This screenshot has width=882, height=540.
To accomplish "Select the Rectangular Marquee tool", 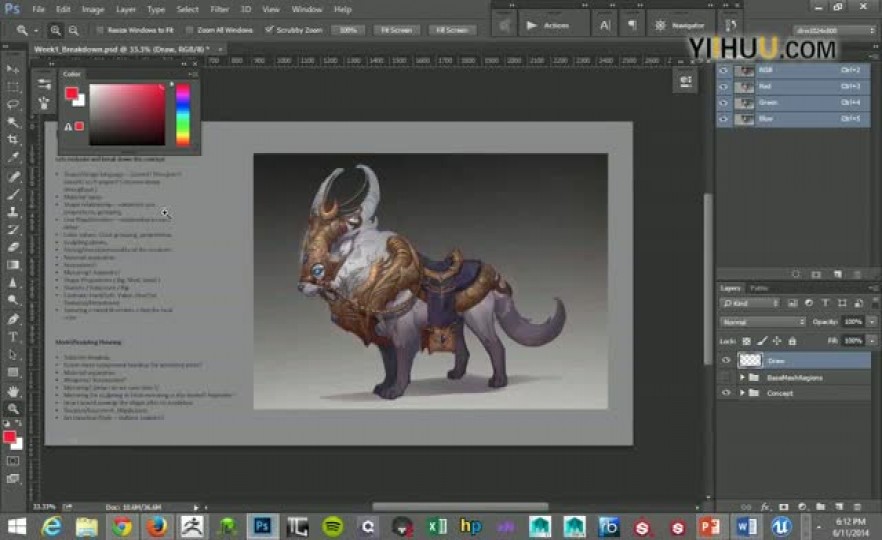I will tap(12, 87).
